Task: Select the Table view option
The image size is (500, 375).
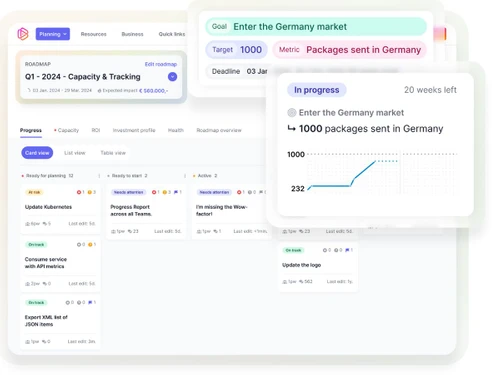Action: point(113,153)
